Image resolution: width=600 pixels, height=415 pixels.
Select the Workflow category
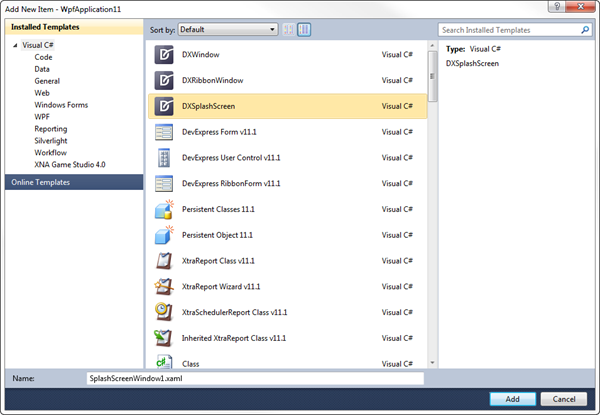click(x=51, y=153)
